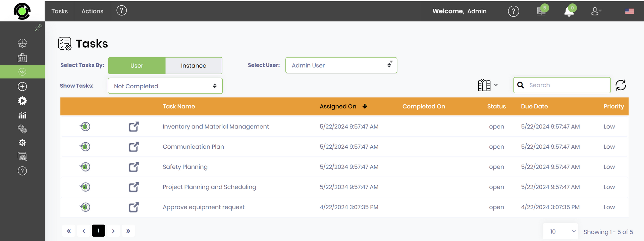Click into the Search field
Image resolution: width=644 pixels, height=241 pixels.
click(x=567, y=85)
